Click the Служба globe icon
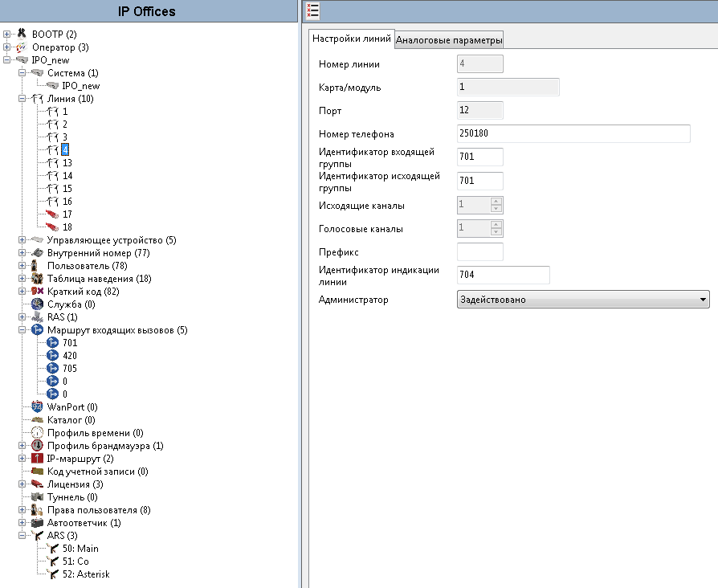 point(37,304)
